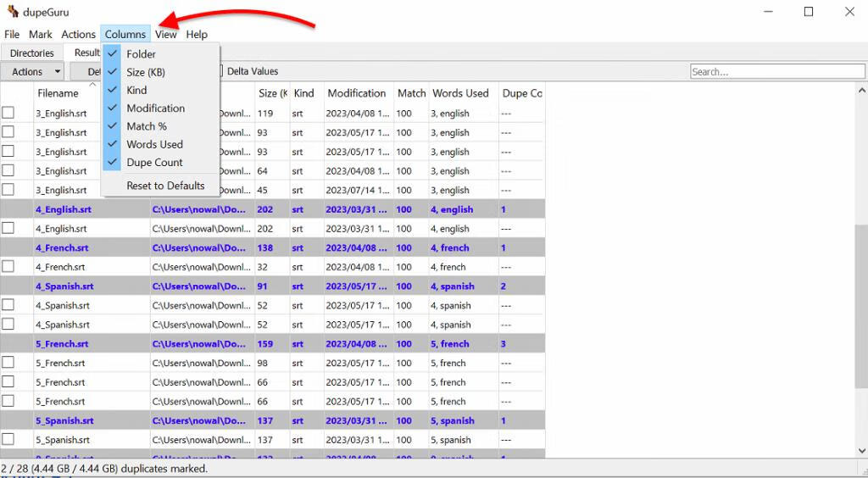The image size is (868, 478).
Task: Choose Reset to Defaults in Columns menu
Action: coord(160,186)
